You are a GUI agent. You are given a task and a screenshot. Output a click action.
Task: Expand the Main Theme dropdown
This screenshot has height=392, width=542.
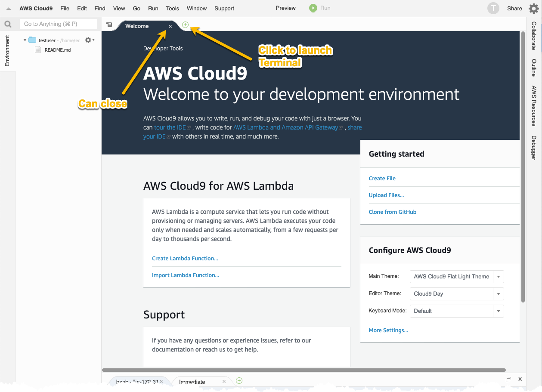point(499,277)
